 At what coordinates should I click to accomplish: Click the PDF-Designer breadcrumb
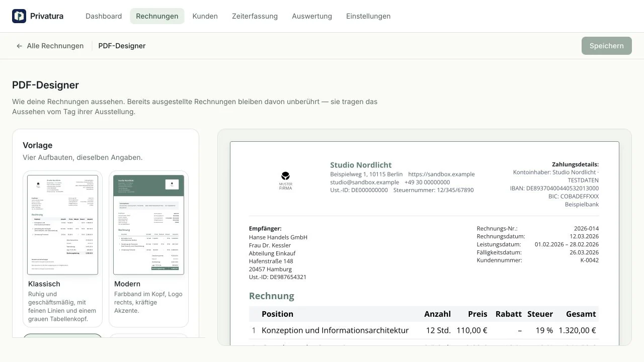click(122, 46)
